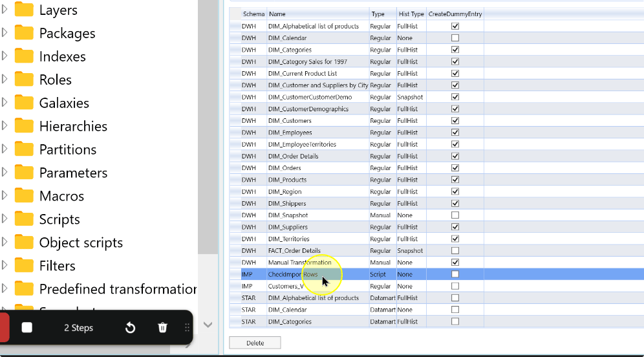Select the DIM_Region name cell

318,191
